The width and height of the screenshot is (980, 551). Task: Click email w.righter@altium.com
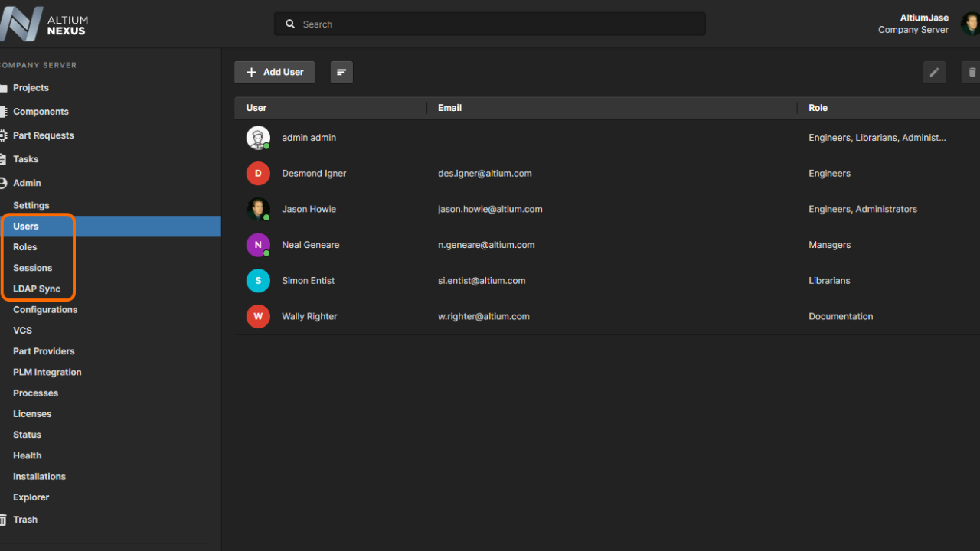483,316
